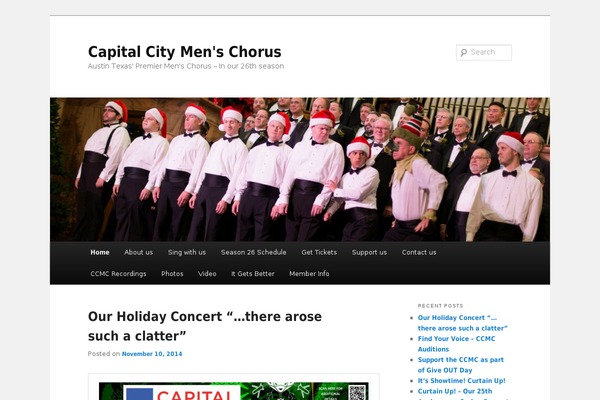Open Season 26 Schedule menu item
This screenshot has height=400, width=600.
[x=253, y=252]
